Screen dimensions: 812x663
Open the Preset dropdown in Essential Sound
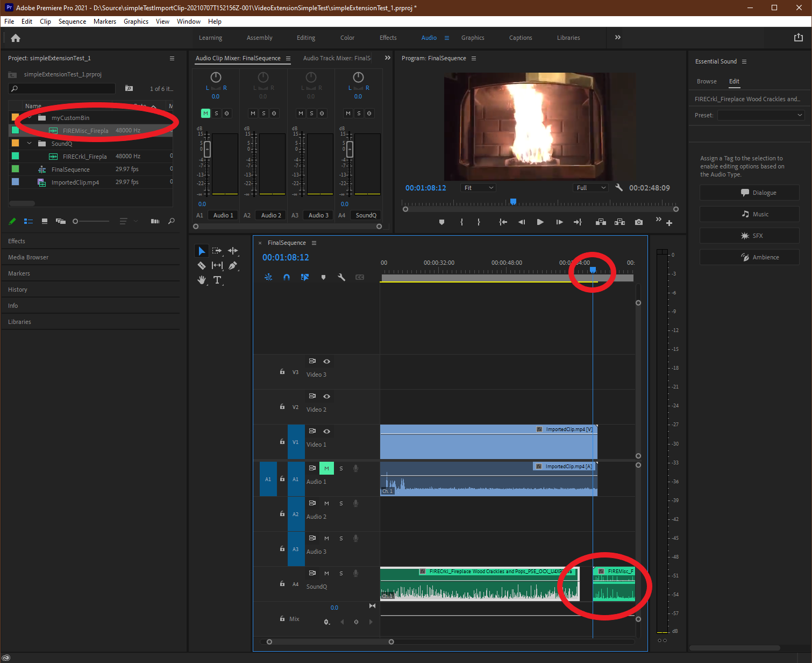[x=761, y=115]
